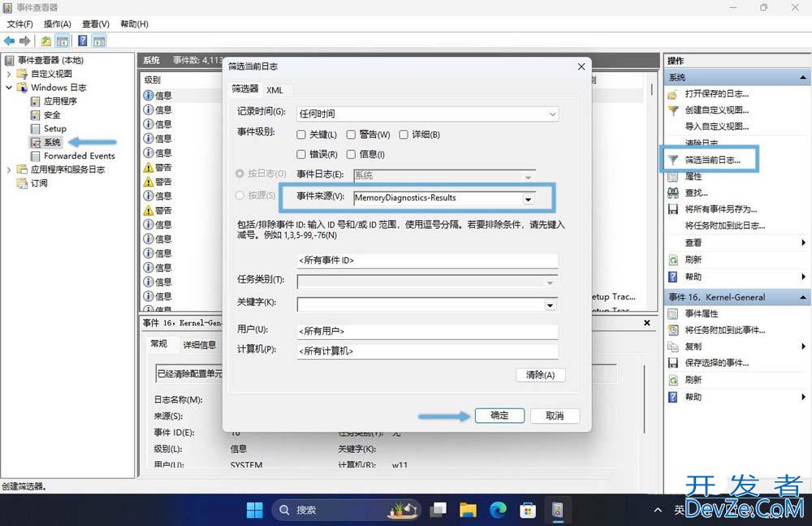
Task: Open 帮助(H) menu
Action: [134, 24]
